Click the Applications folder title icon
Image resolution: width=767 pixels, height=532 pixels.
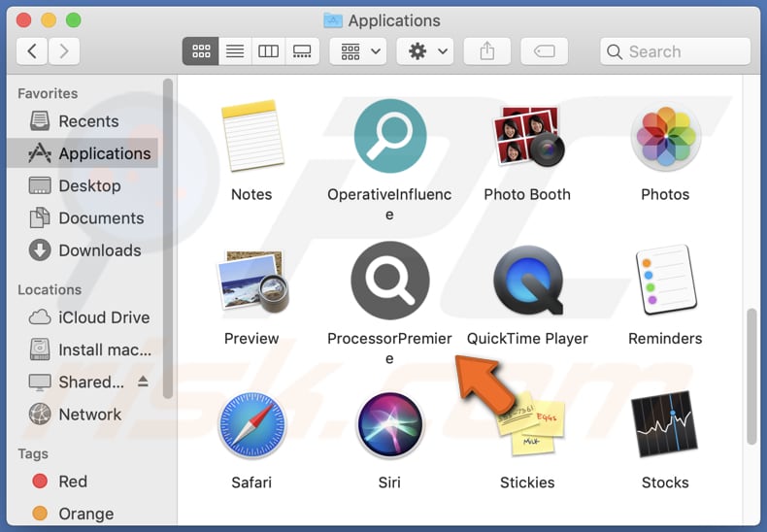click(333, 20)
